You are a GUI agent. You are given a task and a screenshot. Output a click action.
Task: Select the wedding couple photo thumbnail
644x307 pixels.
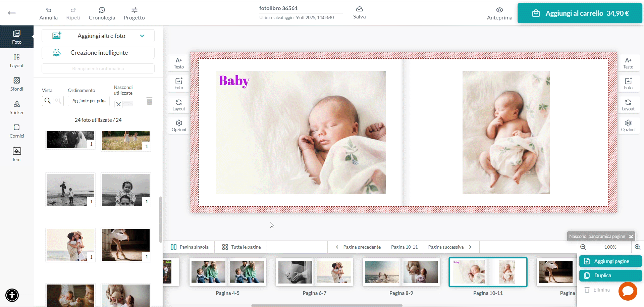70,140
